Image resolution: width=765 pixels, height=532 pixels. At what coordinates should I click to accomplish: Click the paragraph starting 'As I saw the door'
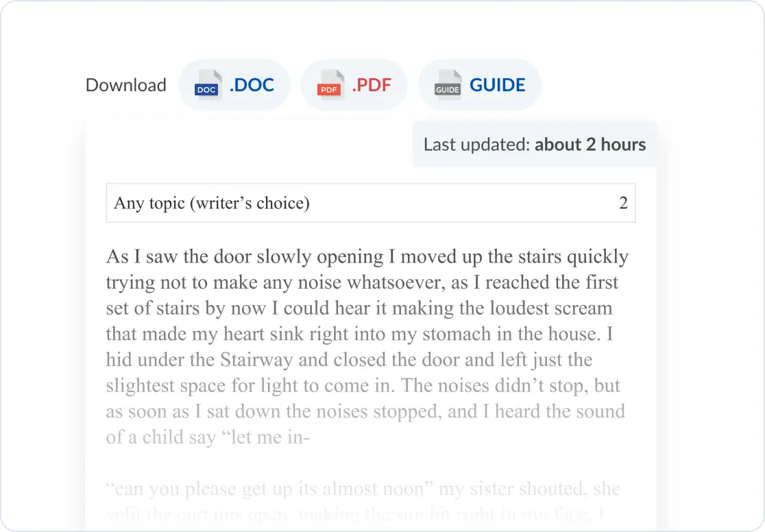coord(367,346)
